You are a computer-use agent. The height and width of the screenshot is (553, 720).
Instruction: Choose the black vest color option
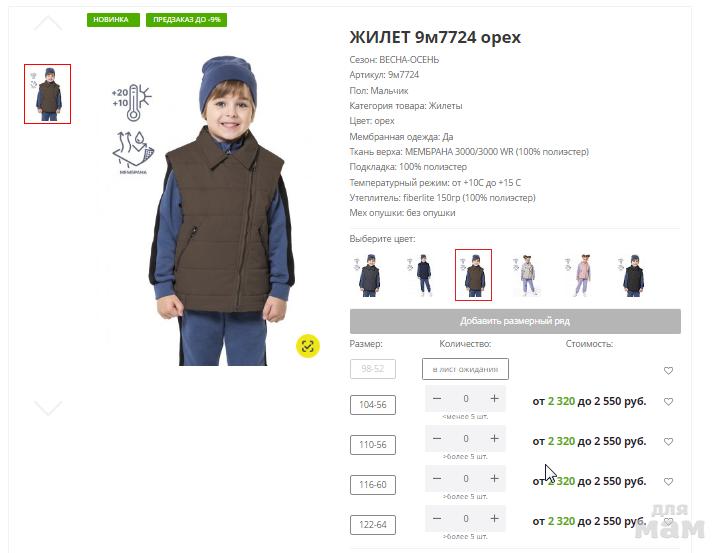pyautogui.click(x=634, y=275)
